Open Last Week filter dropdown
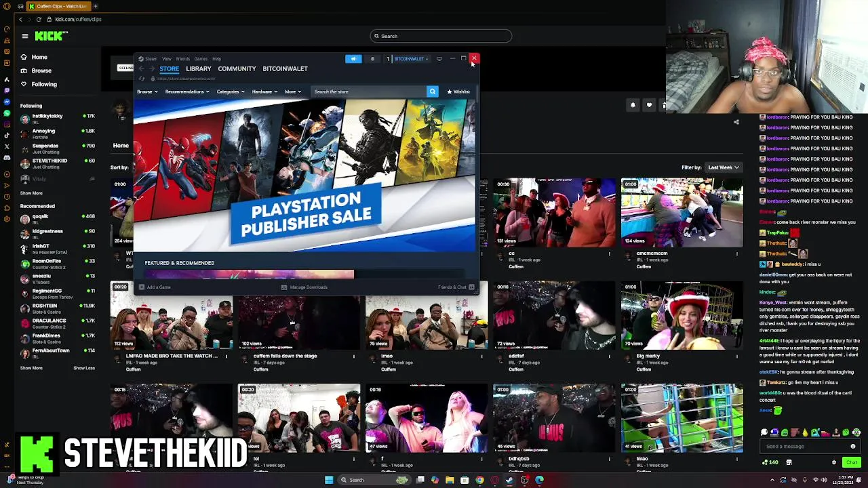The image size is (868, 488). click(723, 167)
